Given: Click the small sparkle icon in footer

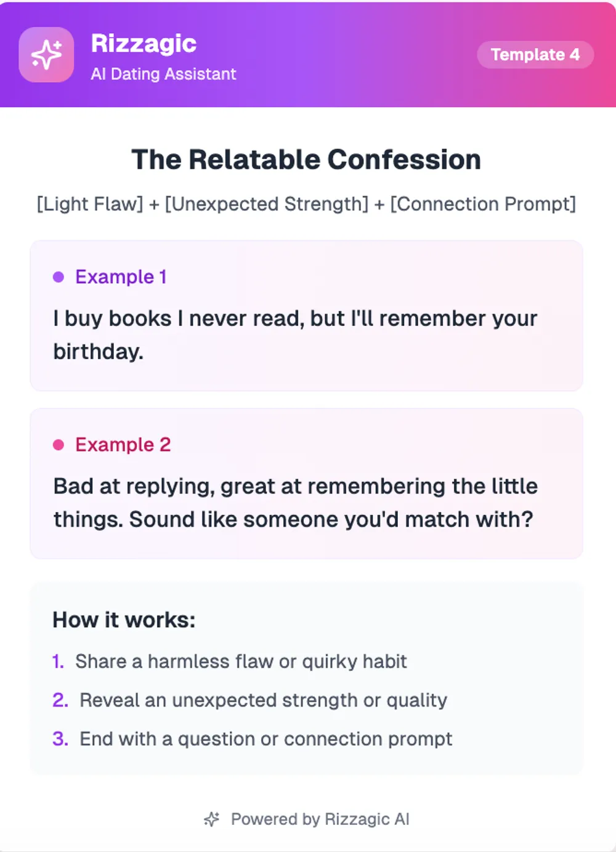Looking at the screenshot, I should [x=211, y=819].
